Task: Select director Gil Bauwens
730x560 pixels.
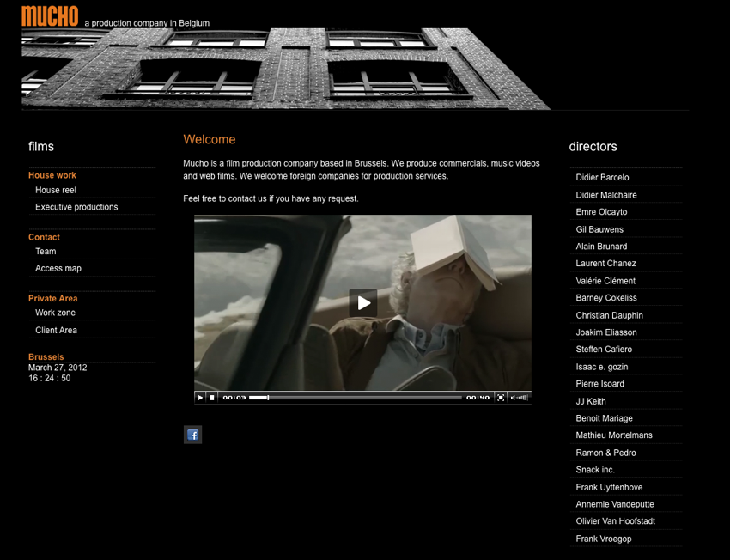Action: [x=599, y=229]
